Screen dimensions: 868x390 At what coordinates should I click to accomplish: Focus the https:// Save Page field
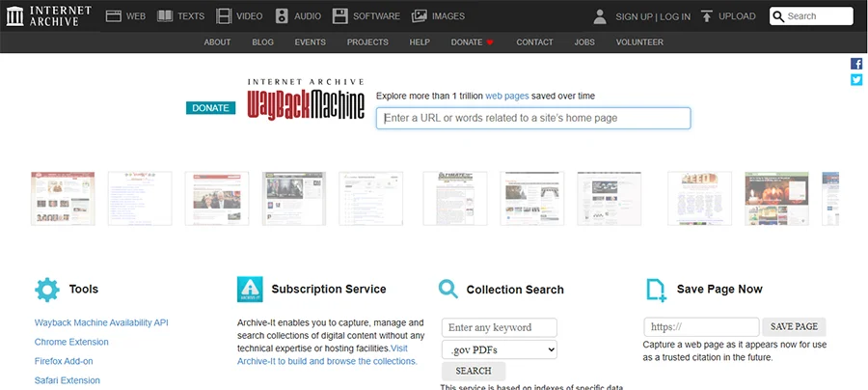[x=701, y=327]
